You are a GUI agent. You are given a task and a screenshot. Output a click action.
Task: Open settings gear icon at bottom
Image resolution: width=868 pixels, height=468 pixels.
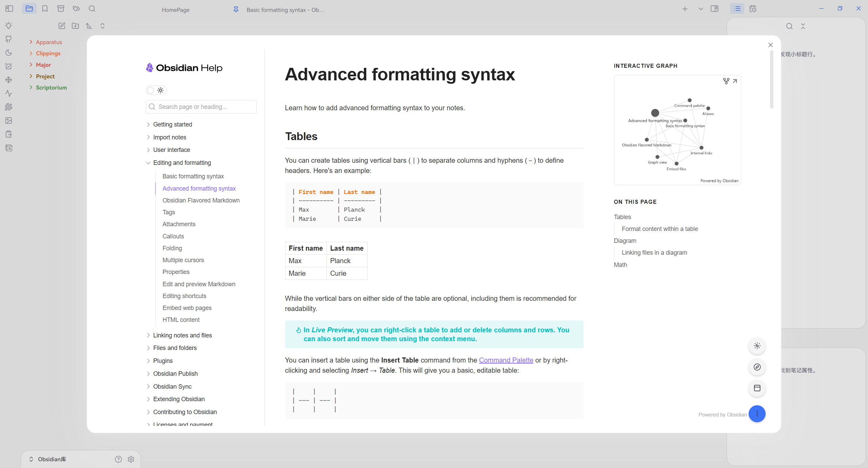[131, 459]
